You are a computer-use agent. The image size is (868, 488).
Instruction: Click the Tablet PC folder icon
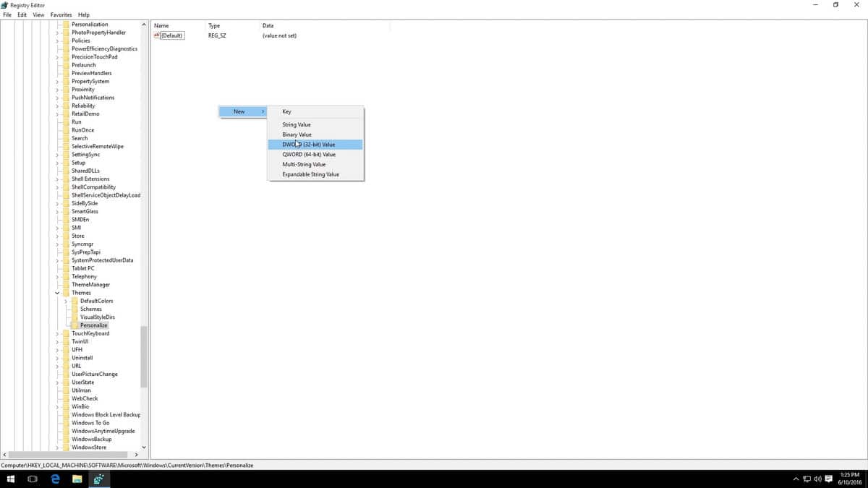66,268
